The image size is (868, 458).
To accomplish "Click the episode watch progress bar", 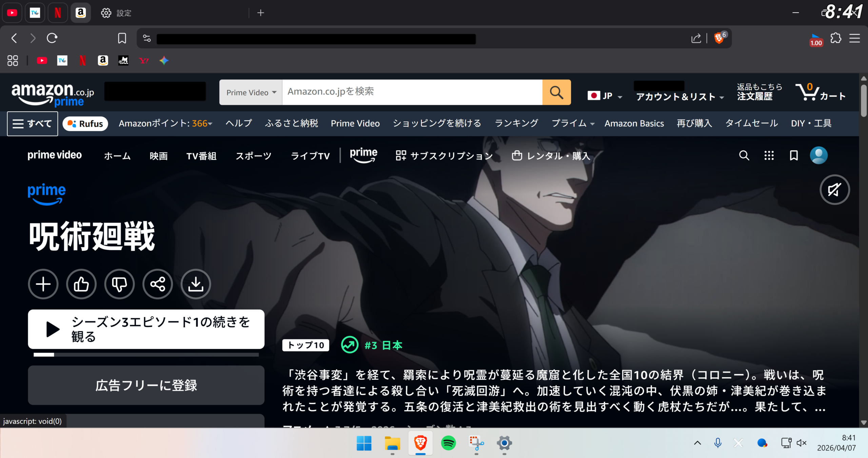I will (x=146, y=355).
